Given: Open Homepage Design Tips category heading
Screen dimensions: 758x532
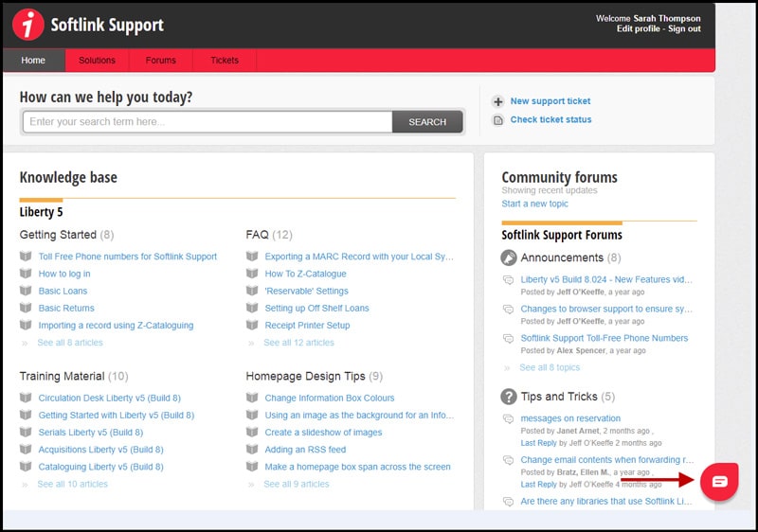Looking at the screenshot, I should pos(305,377).
